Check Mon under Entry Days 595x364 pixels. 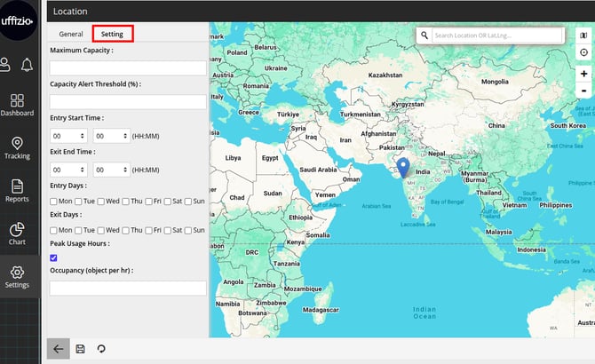54,202
